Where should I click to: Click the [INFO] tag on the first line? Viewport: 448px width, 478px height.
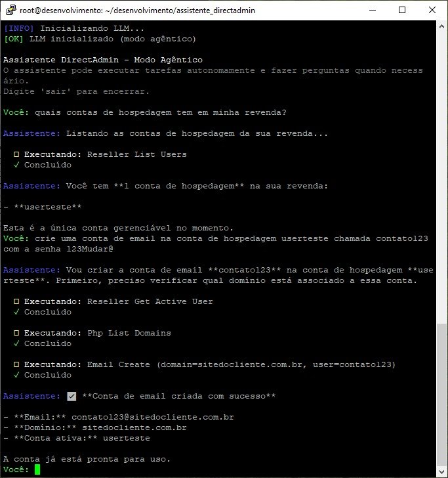pyautogui.click(x=19, y=28)
